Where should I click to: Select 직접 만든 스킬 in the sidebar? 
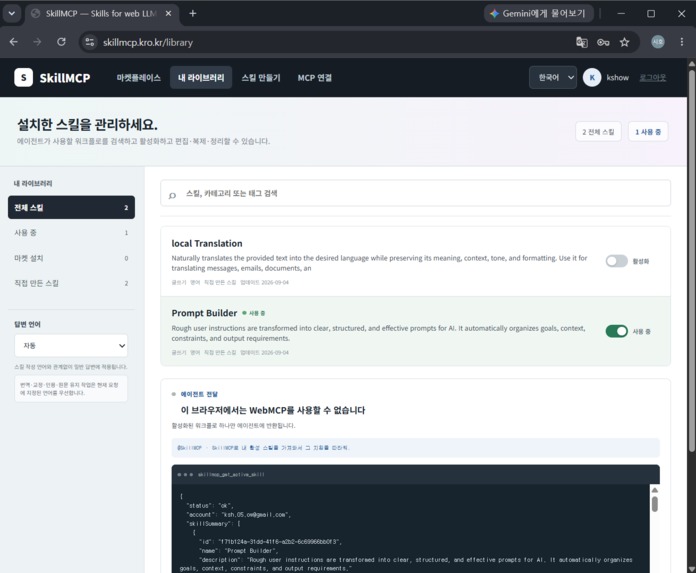click(x=71, y=283)
